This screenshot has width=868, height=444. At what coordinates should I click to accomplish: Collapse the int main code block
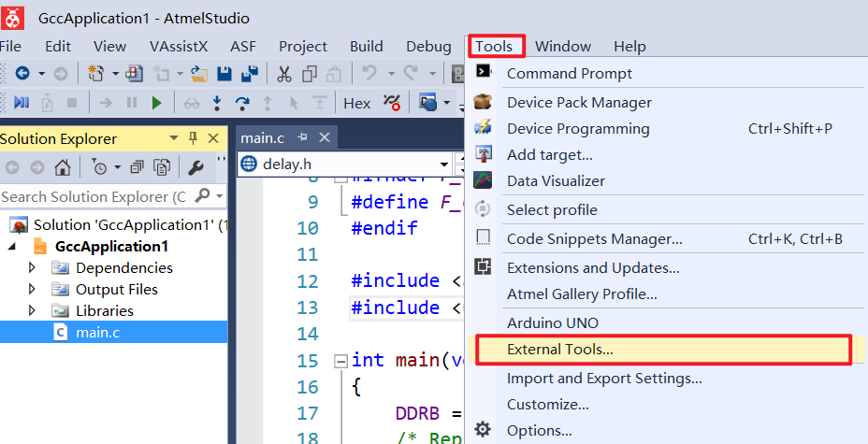pos(341,361)
